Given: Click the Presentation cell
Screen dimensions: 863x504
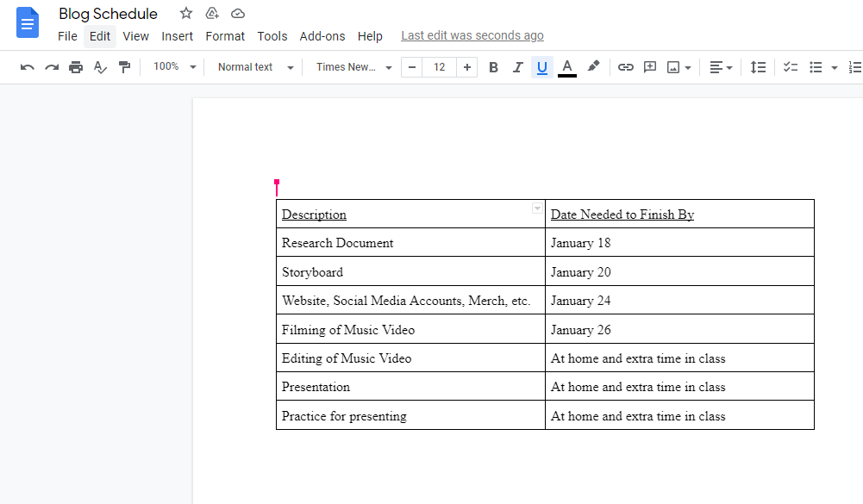Looking at the screenshot, I should pyautogui.click(x=410, y=387).
